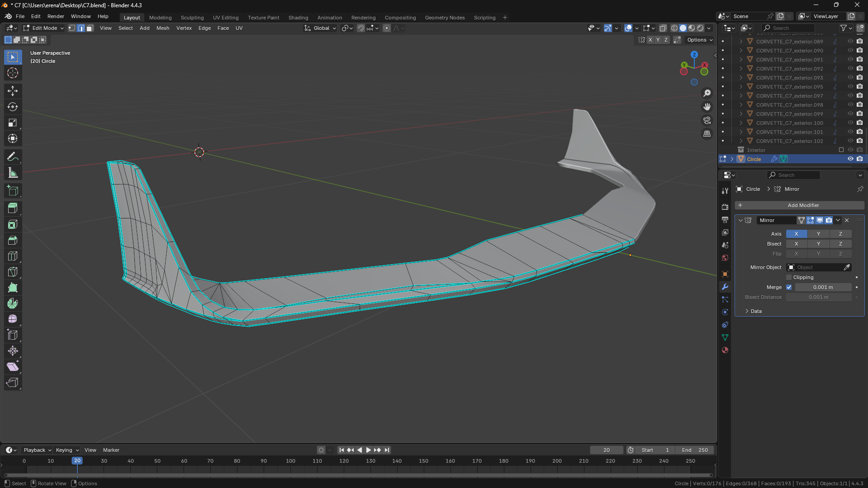868x488 pixels.
Task: Open the Mesh menu in viewport header
Action: pos(163,28)
